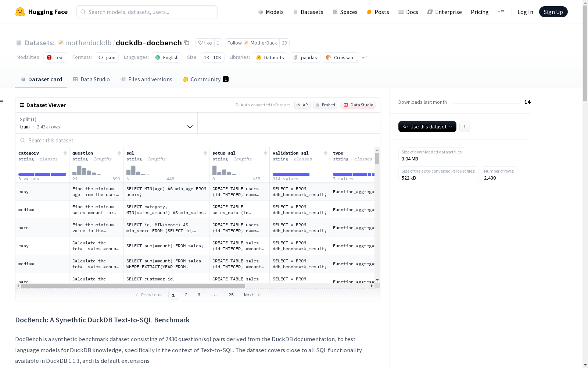Go to page 2 of the dataset
The image size is (588, 368).
[186, 295]
